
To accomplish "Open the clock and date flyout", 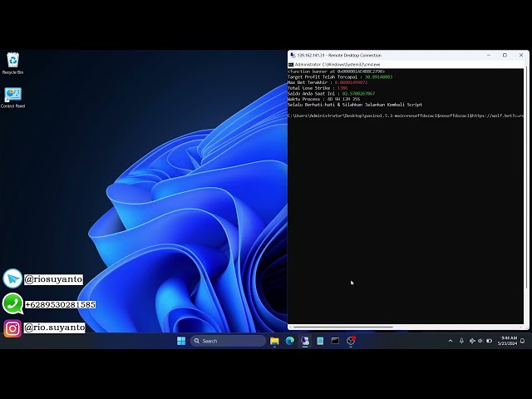I will tap(509, 341).
